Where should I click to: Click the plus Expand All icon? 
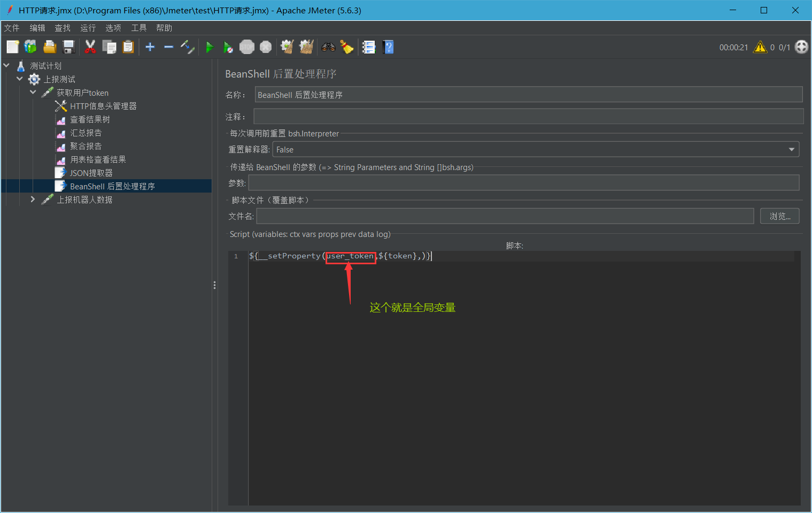pos(150,47)
